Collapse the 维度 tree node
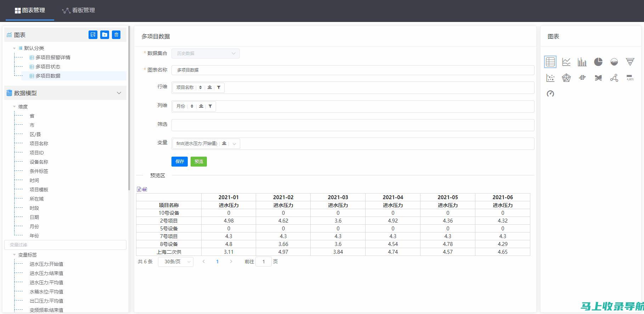 (14, 107)
